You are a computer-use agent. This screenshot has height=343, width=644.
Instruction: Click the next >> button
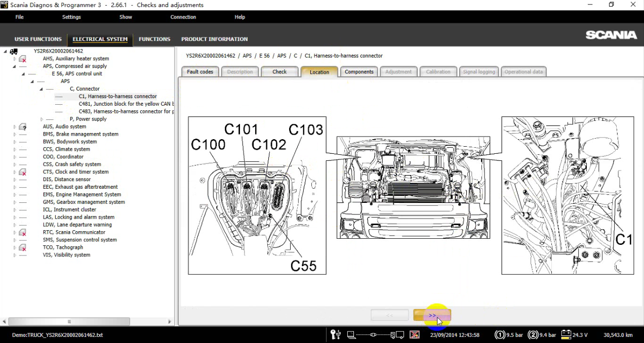pos(432,315)
